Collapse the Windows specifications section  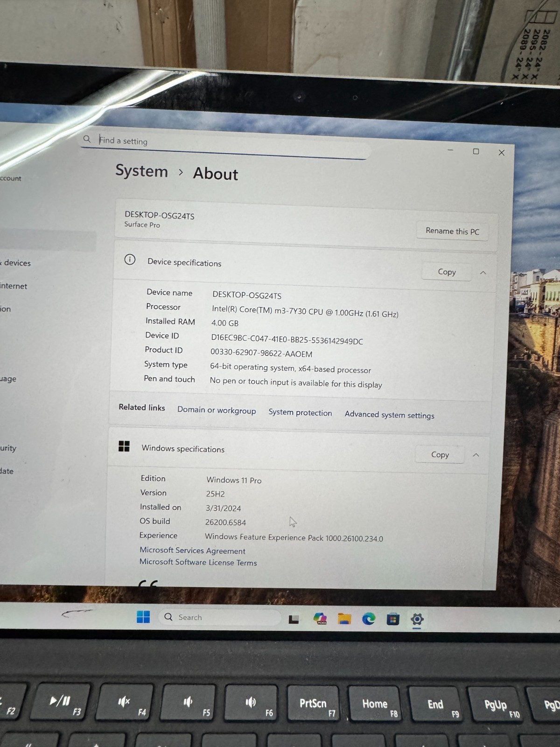pyautogui.click(x=476, y=455)
